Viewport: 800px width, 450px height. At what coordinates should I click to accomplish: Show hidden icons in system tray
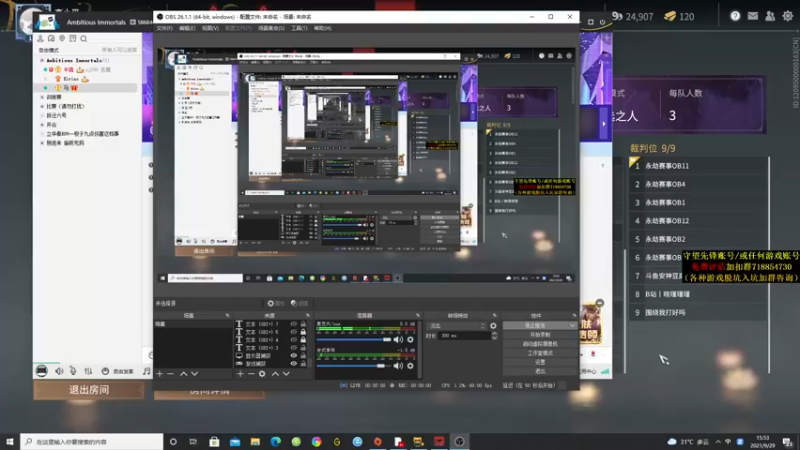(x=718, y=441)
